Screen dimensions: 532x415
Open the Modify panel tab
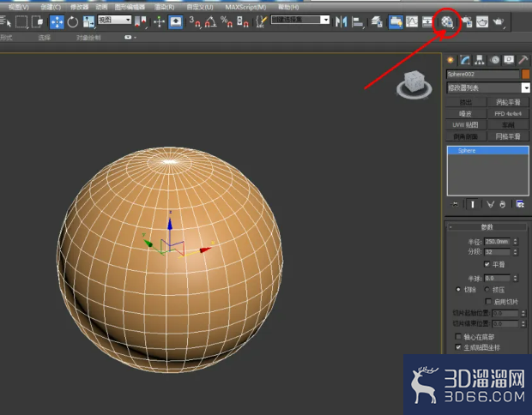(x=465, y=60)
